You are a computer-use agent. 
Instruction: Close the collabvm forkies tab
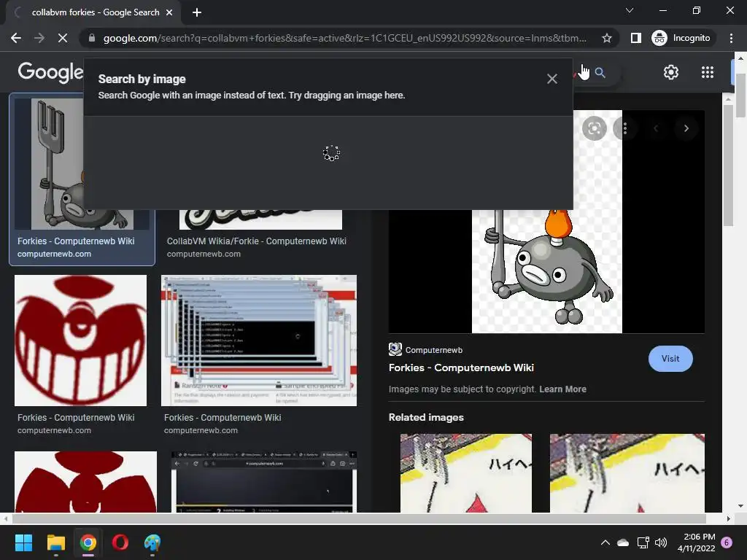pos(169,12)
